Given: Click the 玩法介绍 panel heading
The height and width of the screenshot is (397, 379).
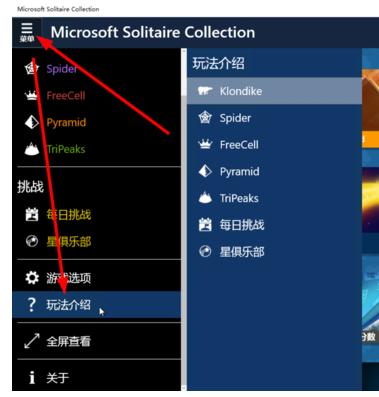Looking at the screenshot, I should point(218,63).
